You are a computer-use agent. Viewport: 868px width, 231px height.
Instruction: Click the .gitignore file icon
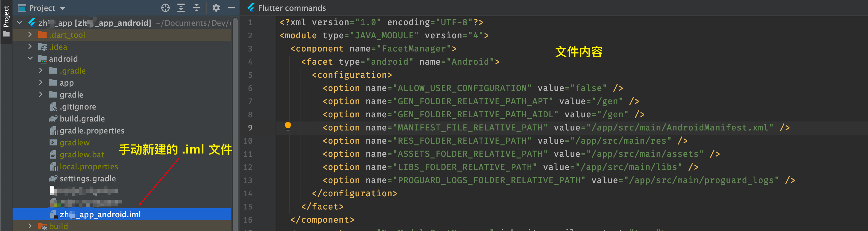53,107
